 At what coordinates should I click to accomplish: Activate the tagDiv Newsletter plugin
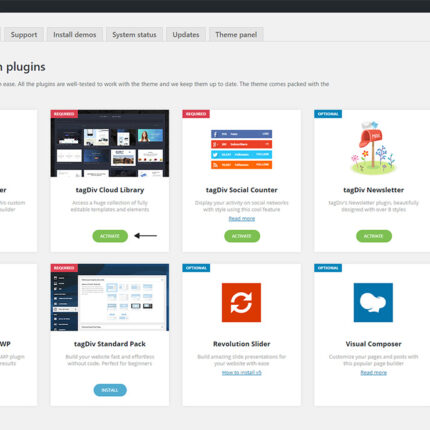(x=374, y=236)
